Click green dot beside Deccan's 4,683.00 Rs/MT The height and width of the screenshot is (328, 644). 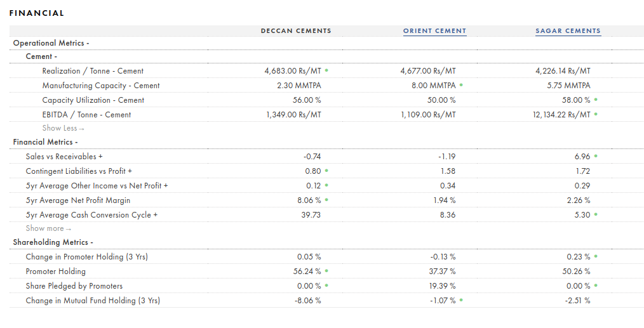pos(326,71)
